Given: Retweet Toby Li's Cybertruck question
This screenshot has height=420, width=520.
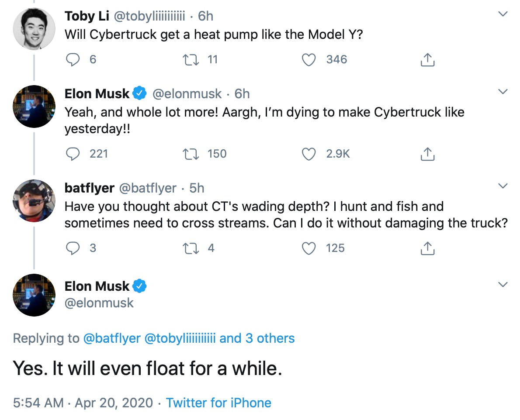Looking at the screenshot, I should 191,59.
